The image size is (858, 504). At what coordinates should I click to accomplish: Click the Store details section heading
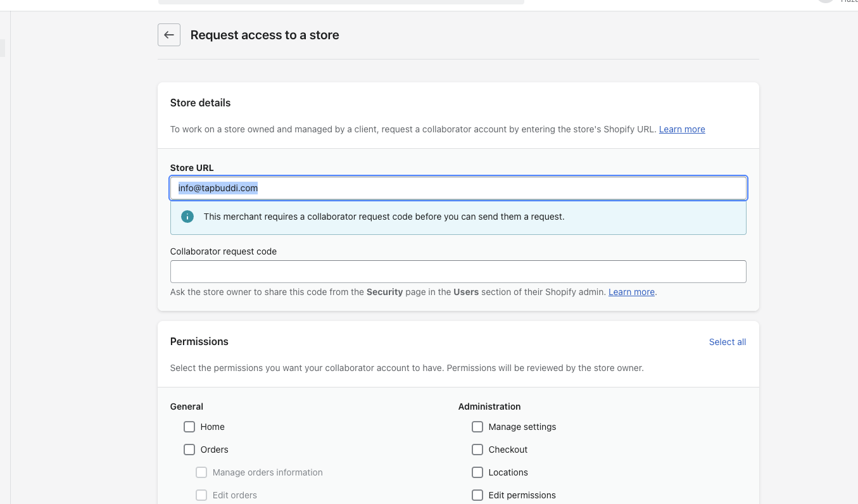pos(200,103)
